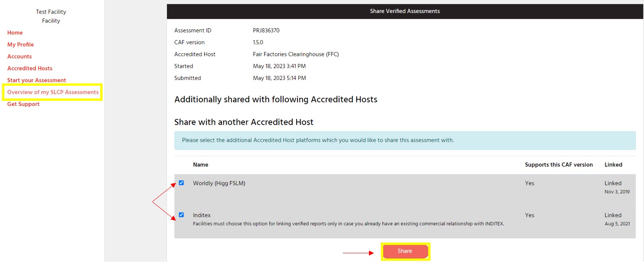Open Overview of my SLCP Assessments
This screenshot has width=644, height=264.
coord(53,92)
